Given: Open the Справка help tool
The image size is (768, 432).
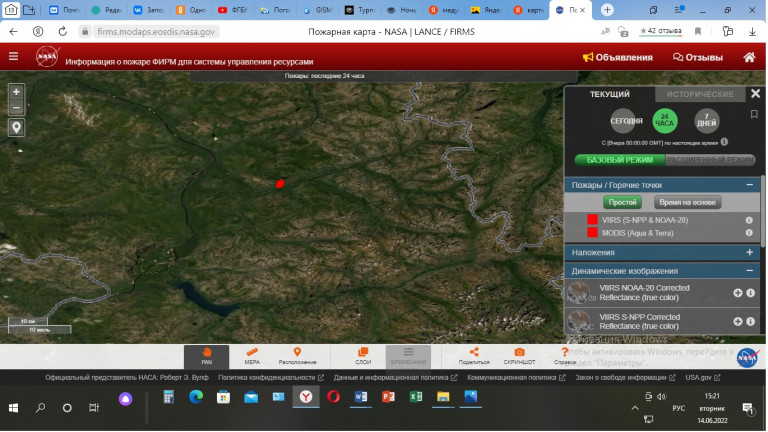Looking at the screenshot, I should (x=564, y=357).
